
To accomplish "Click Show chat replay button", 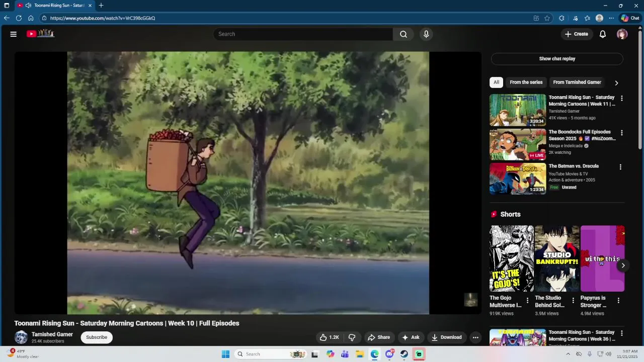I will tap(557, 59).
